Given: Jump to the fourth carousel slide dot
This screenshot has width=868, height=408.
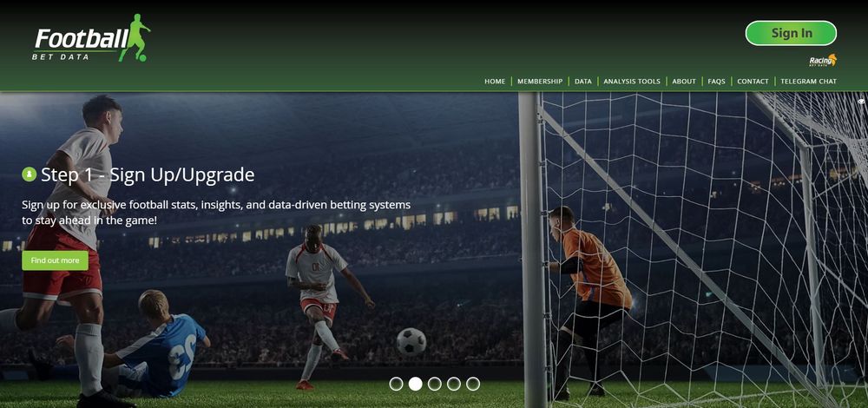Looking at the screenshot, I should point(453,384).
